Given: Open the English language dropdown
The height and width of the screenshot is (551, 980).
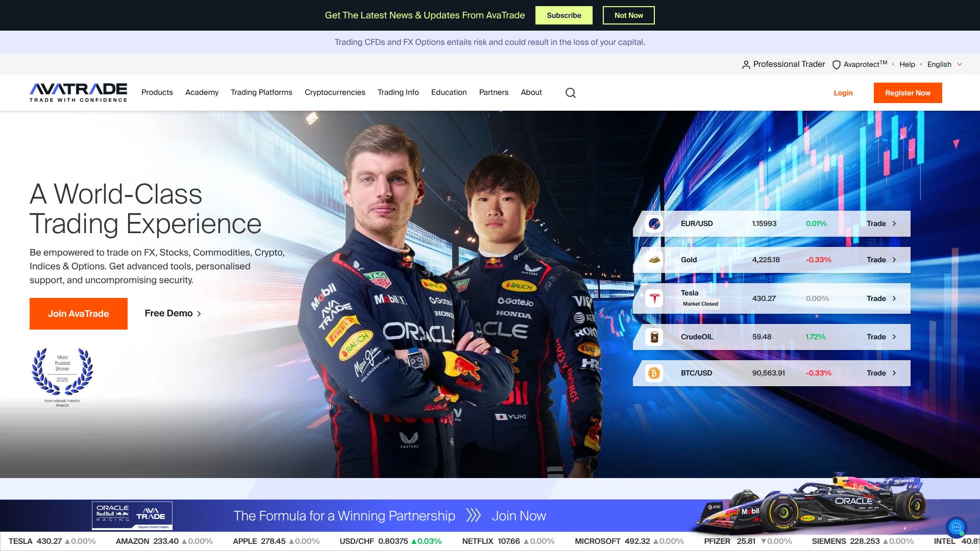Looking at the screenshot, I should 944,64.
